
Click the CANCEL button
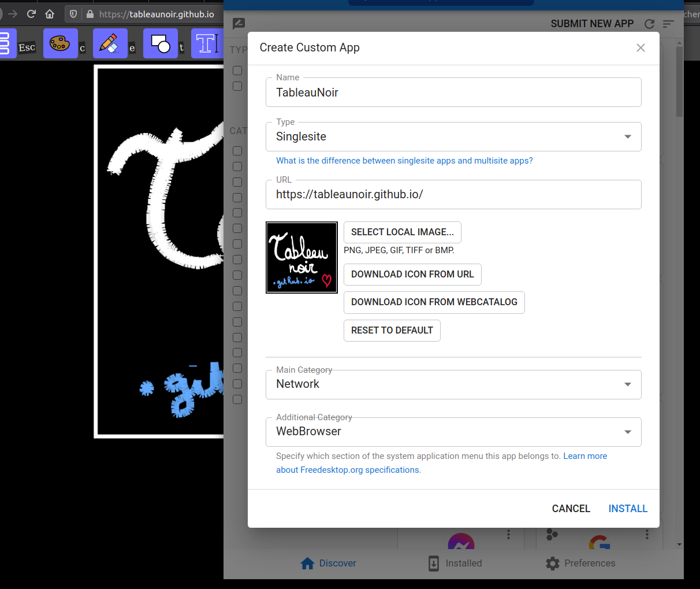click(x=571, y=509)
